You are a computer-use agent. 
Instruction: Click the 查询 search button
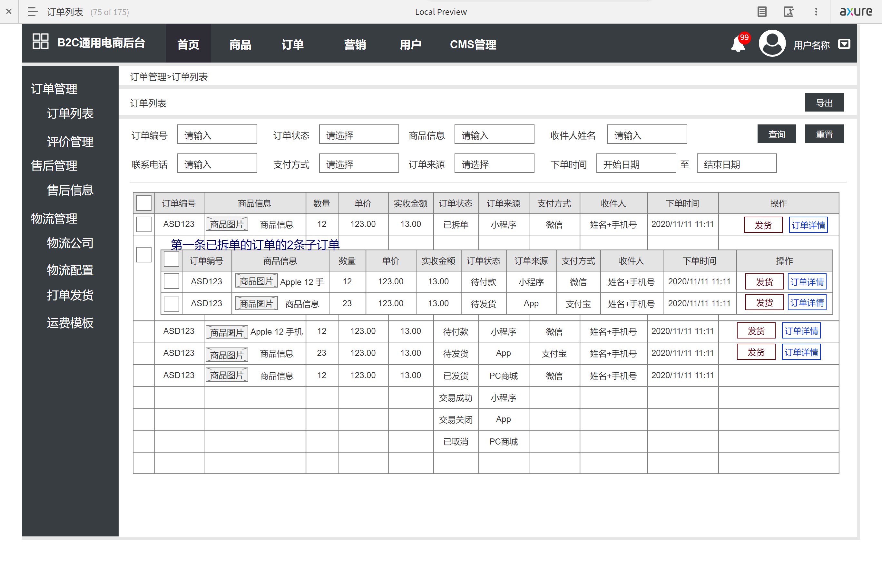pos(777,134)
